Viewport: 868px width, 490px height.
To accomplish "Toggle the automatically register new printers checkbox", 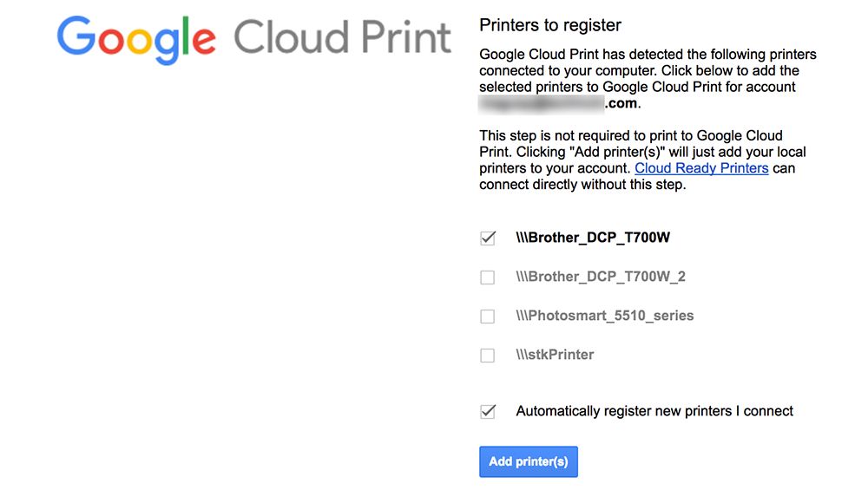I will coord(488,412).
